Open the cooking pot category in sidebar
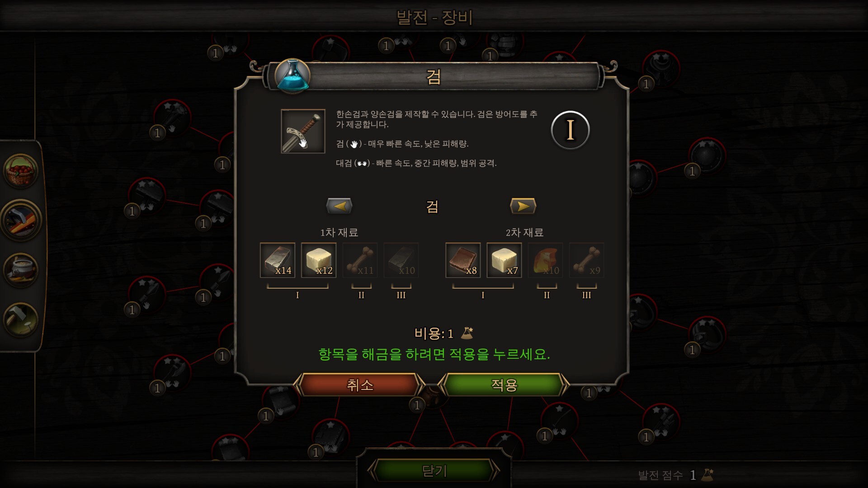 click(21, 270)
